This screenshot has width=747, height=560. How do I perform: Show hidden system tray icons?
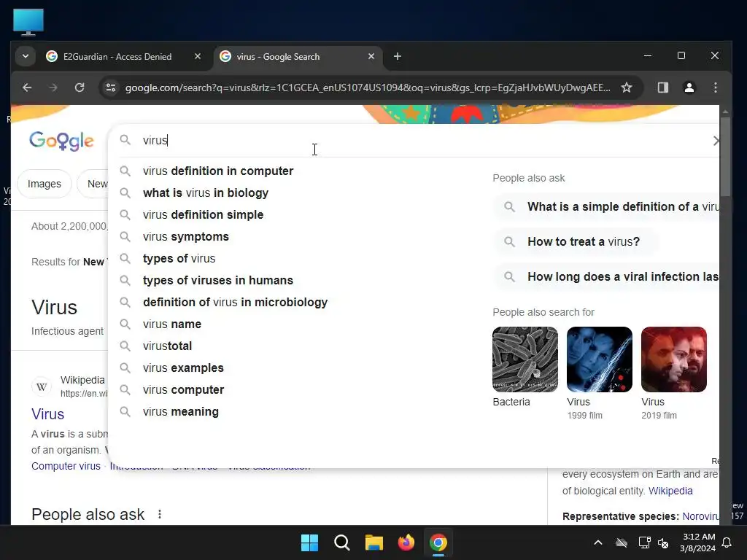598,542
